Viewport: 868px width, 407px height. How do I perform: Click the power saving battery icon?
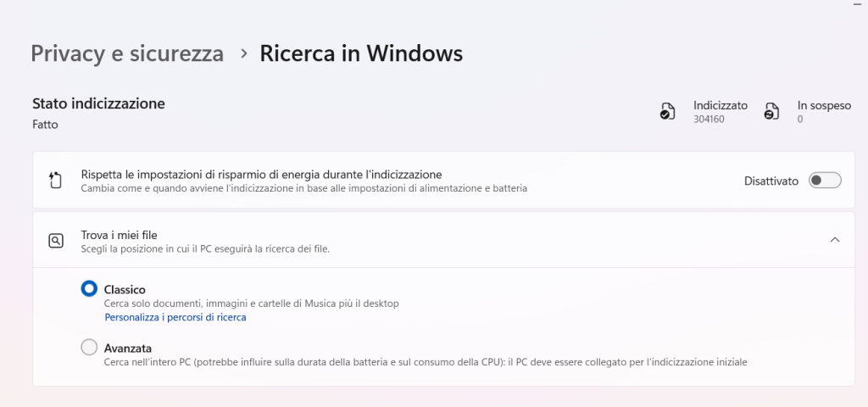pos(55,180)
